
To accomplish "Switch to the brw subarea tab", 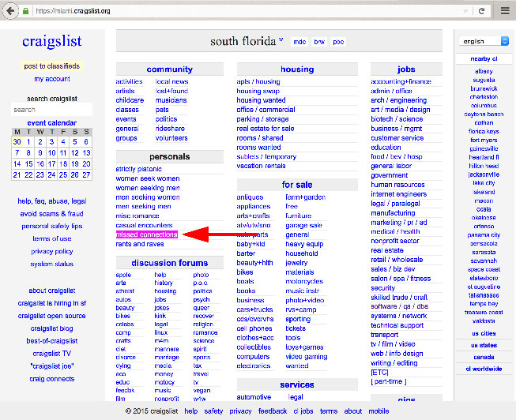I will (x=319, y=42).
